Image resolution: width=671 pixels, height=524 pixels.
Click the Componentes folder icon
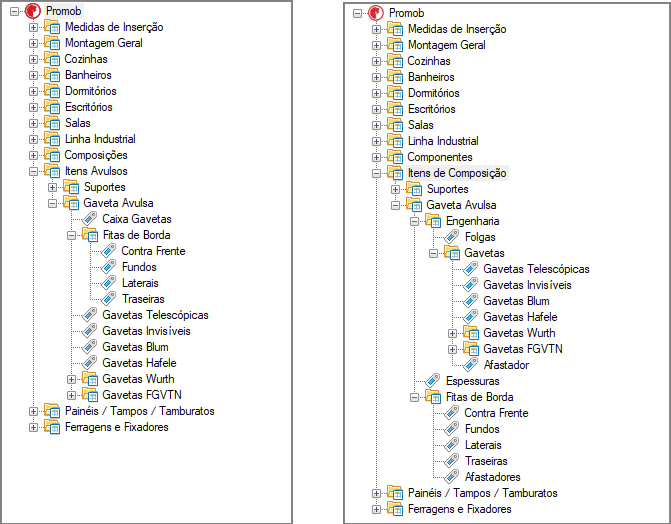coord(395,157)
